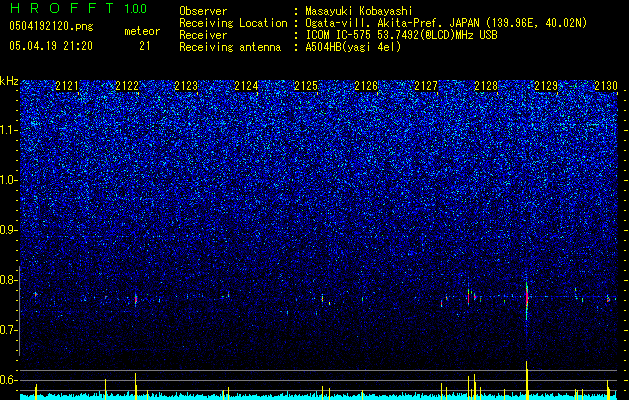Select observer name Masayuki Kobayashi
This screenshot has height=400, width=629.
tap(359, 11)
